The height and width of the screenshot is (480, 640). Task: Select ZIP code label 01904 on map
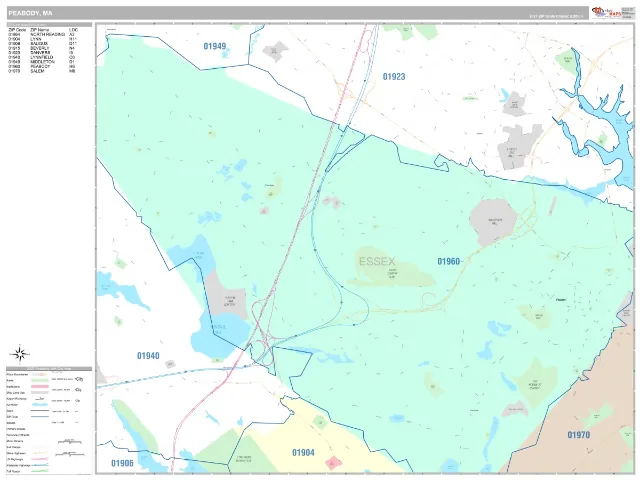point(303,453)
